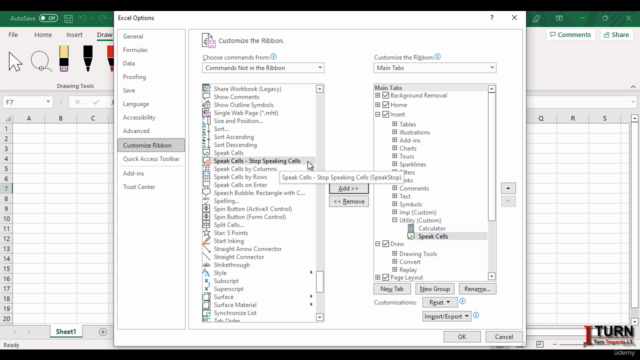Select the Lasso Select tool
Image resolution: width=640 pixels, height=360 pixels.
click(40, 61)
